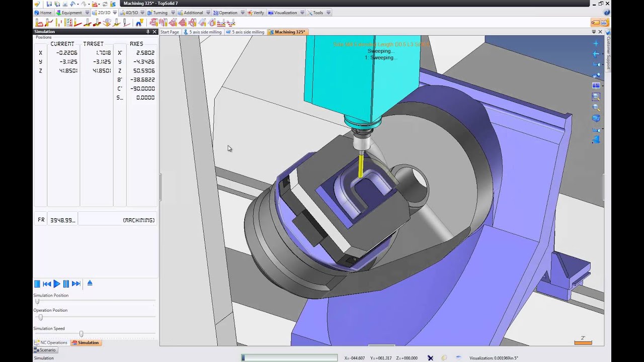Open the Start Page tab
Image resolution: width=644 pixels, height=362 pixels.
point(170,32)
